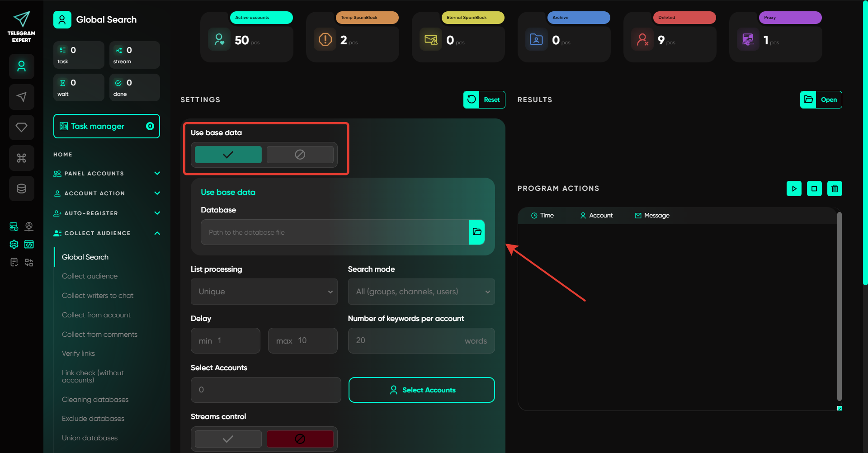The height and width of the screenshot is (453, 868).
Task: Disable Use base data with crossed-circle toggle
Action: click(x=300, y=155)
